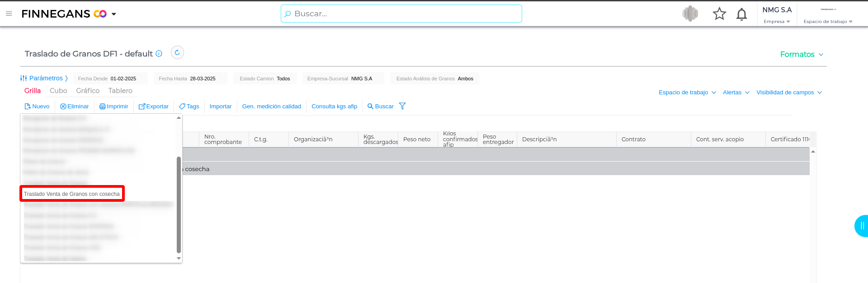Expand the Alertas menu
Screen dimensions: 868x283
coord(736,93)
